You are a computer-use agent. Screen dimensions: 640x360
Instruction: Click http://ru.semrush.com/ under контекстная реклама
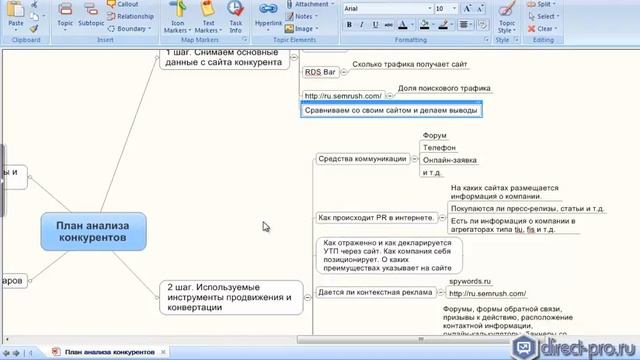pos(487,293)
